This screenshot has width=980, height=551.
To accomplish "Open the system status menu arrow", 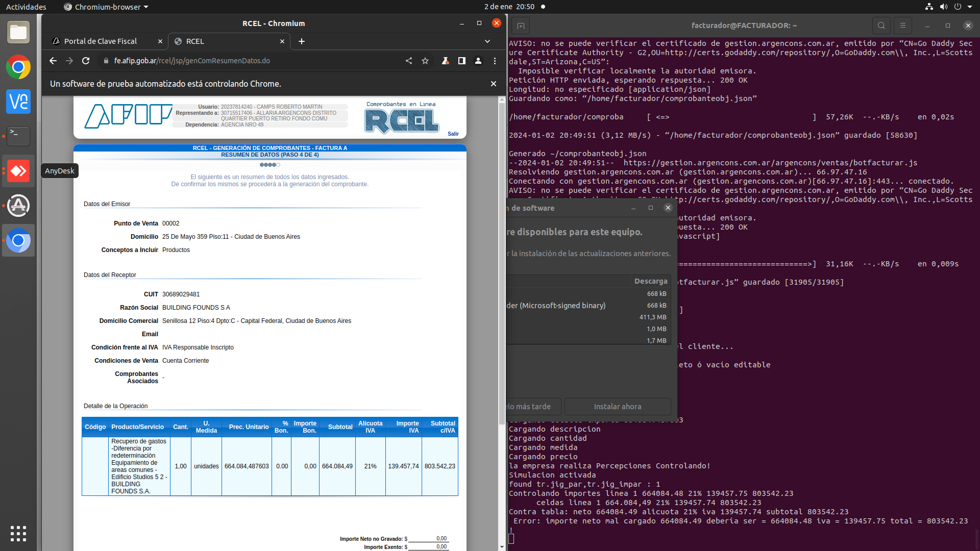I will (970, 7).
